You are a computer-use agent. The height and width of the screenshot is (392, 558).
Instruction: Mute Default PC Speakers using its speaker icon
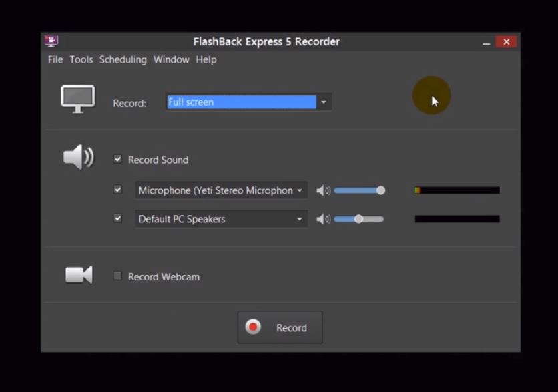pos(323,219)
